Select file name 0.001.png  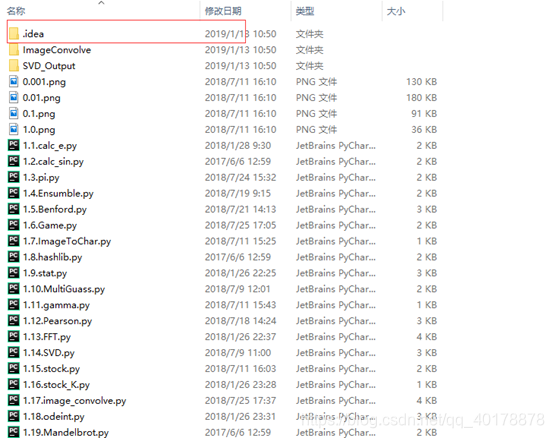pyautogui.click(x=44, y=82)
